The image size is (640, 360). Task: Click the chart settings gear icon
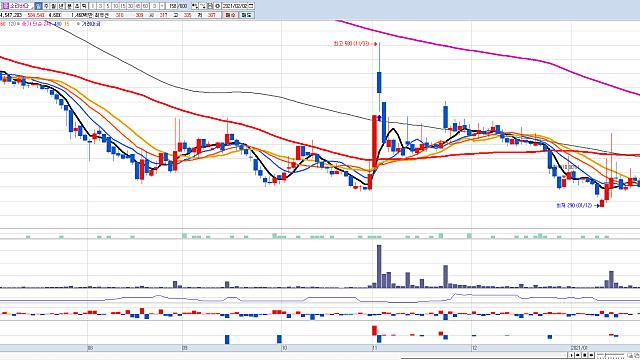pyautogui.click(x=217, y=6)
